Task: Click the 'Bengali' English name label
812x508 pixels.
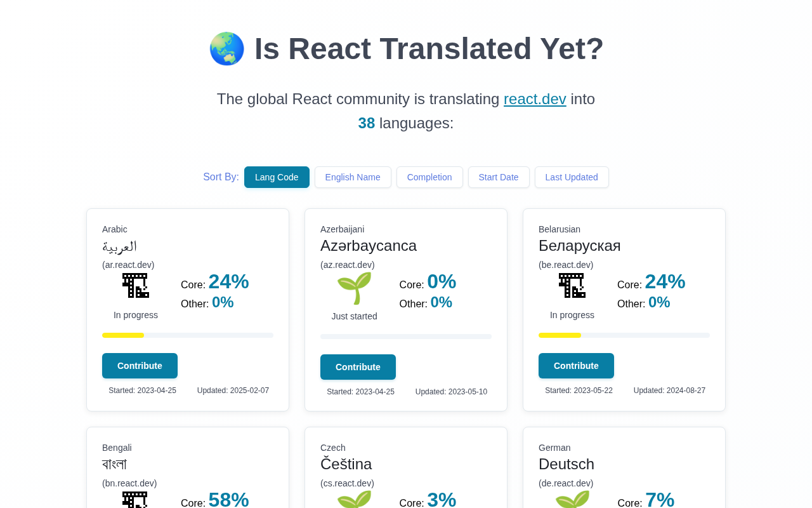Action: coord(117,448)
